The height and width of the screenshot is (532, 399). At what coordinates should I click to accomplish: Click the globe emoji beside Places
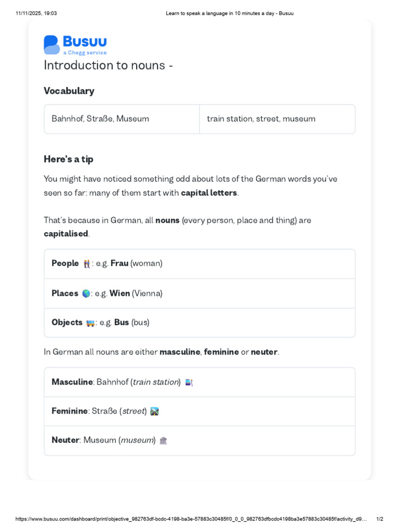pyautogui.click(x=86, y=294)
